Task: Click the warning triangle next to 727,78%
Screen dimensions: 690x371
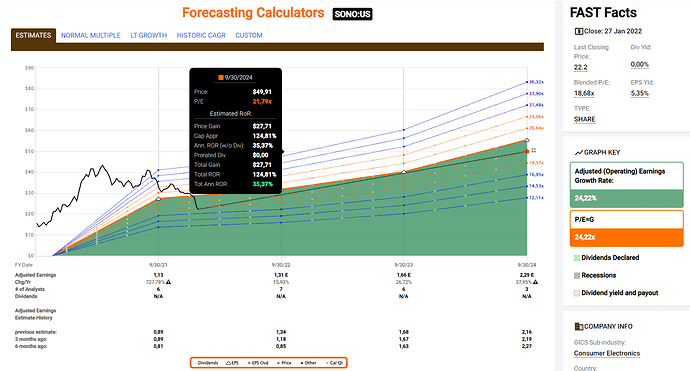Action: pyautogui.click(x=169, y=282)
